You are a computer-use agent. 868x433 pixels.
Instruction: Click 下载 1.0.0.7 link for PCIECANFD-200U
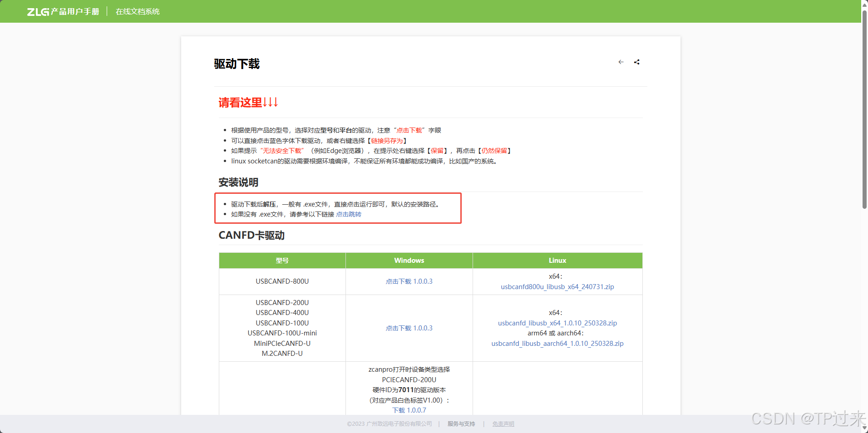point(409,410)
